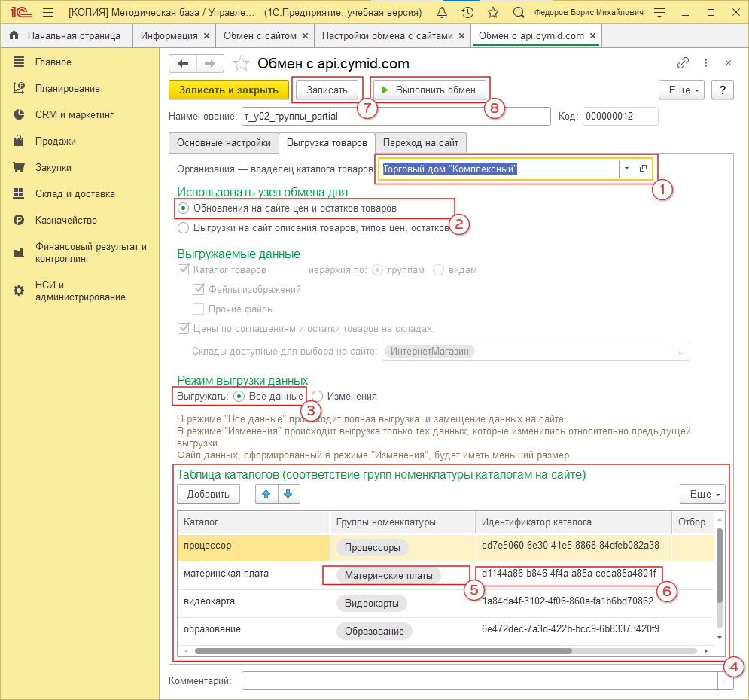Open the "Переход на сайт" tab
The width and height of the screenshot is (749, 700).
tap(421, 143)
